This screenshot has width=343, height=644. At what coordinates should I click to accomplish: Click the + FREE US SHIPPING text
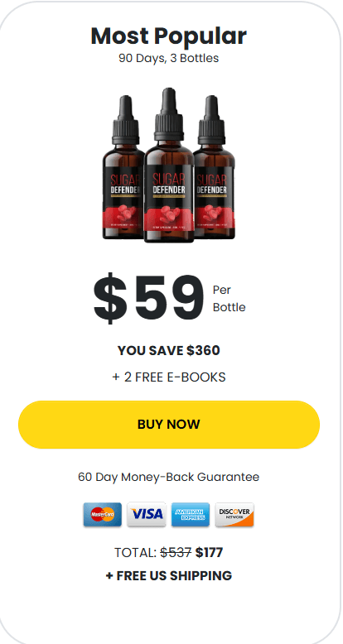(169, 576)
